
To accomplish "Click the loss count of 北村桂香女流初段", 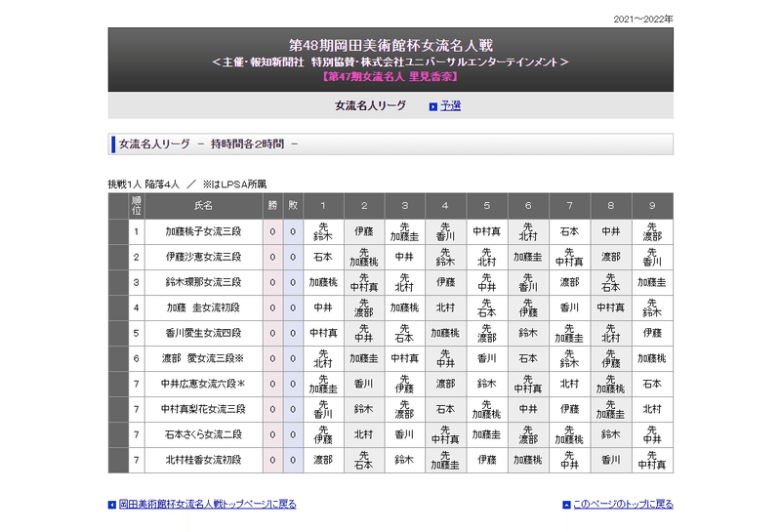I will [293, 461].
